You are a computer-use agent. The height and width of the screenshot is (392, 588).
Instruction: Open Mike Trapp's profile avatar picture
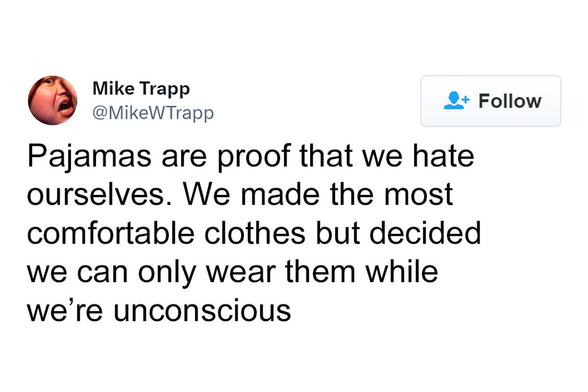[x=52, y=100]
